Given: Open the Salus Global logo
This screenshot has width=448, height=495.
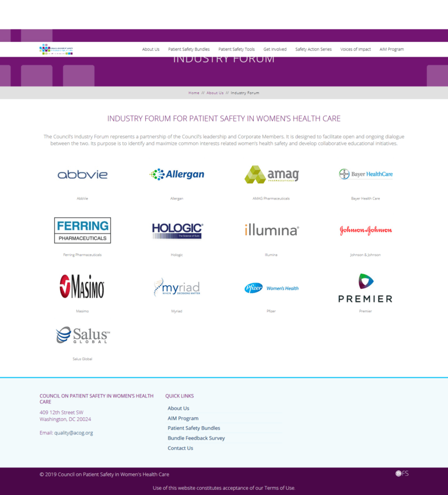Looking at the screenshot, I should (x=83, y=335).
